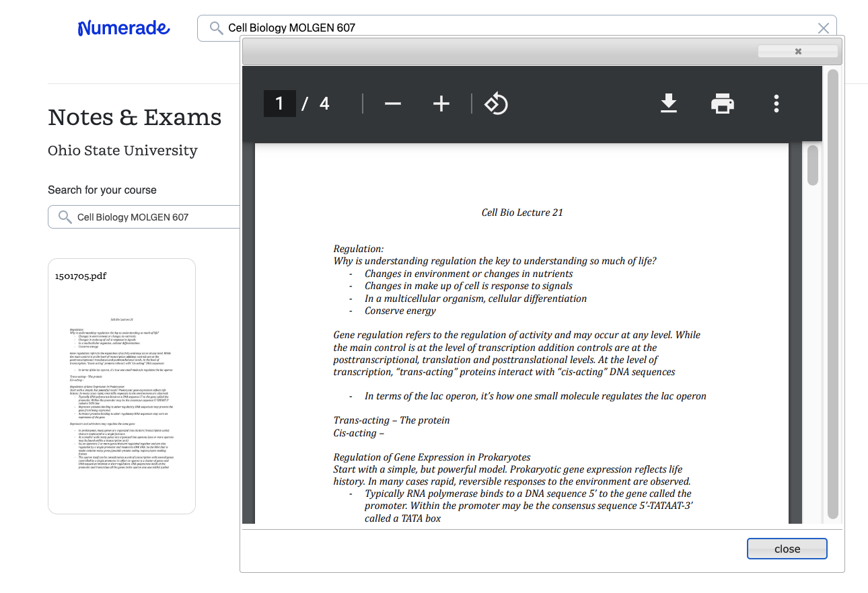Clear the top search field with X
868x593 pixels.
[823, 28]
